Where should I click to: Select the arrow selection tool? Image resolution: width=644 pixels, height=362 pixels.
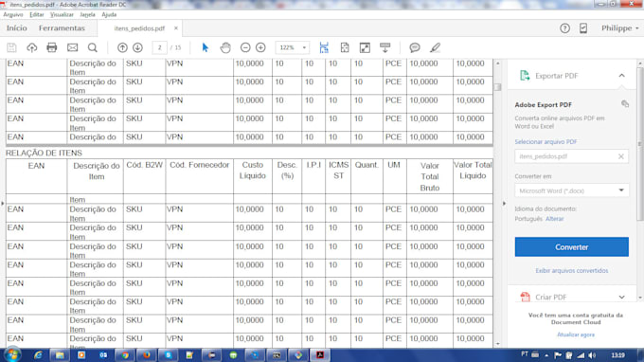(206, 47)
